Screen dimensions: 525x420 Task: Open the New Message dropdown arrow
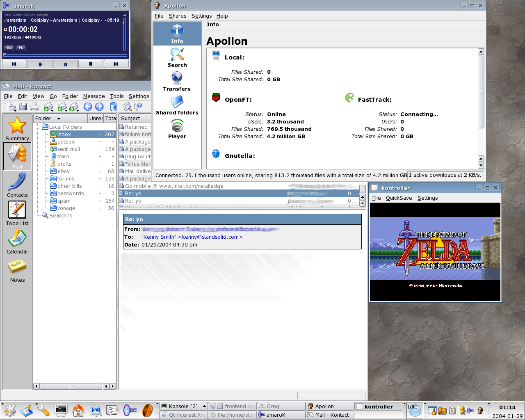[16, 110]
